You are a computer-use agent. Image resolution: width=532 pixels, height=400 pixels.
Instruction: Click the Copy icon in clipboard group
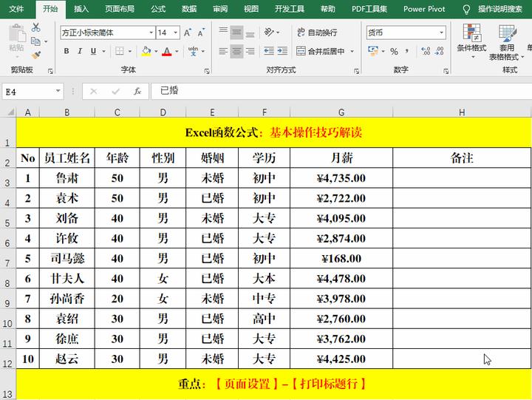35,41
